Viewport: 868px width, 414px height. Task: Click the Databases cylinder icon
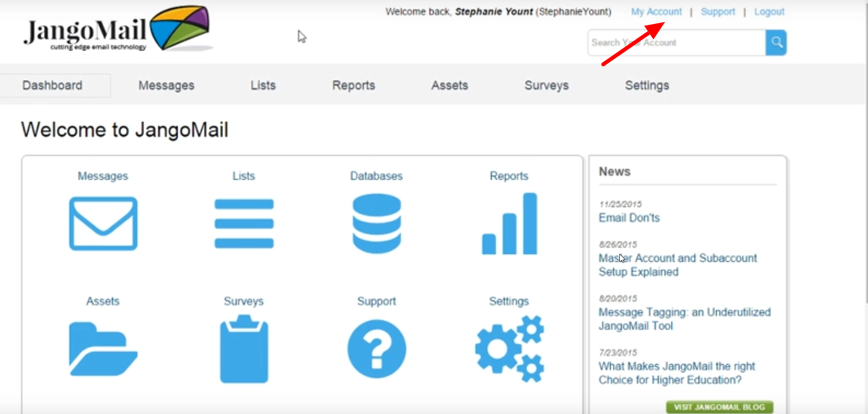click(377, 224)
